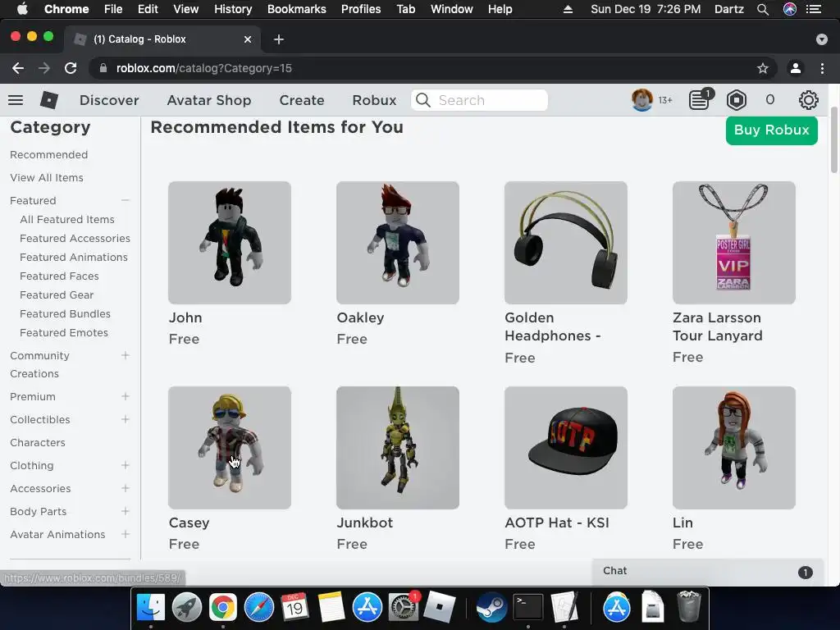Expand the Community Creations category

pos(126,355)
